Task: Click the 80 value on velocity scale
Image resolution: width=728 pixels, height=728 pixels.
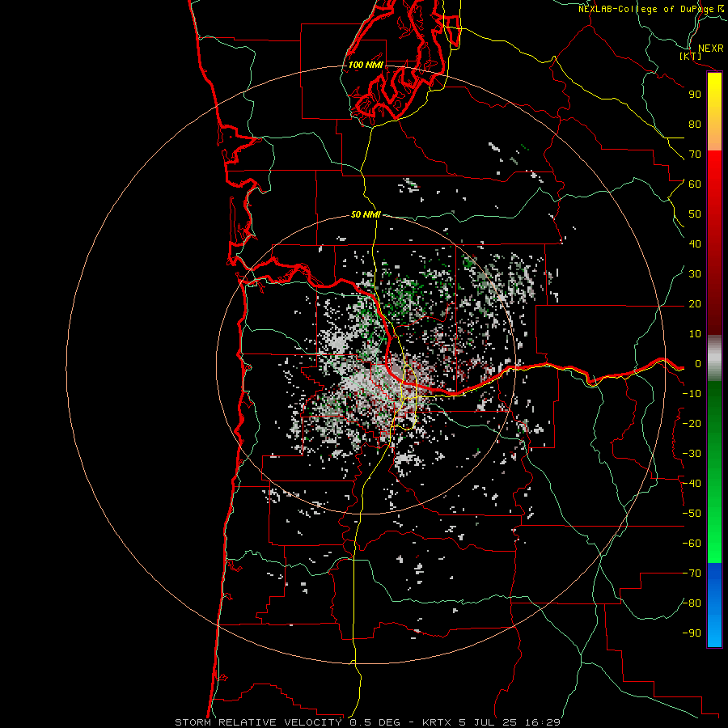Action: pos(695,125)
